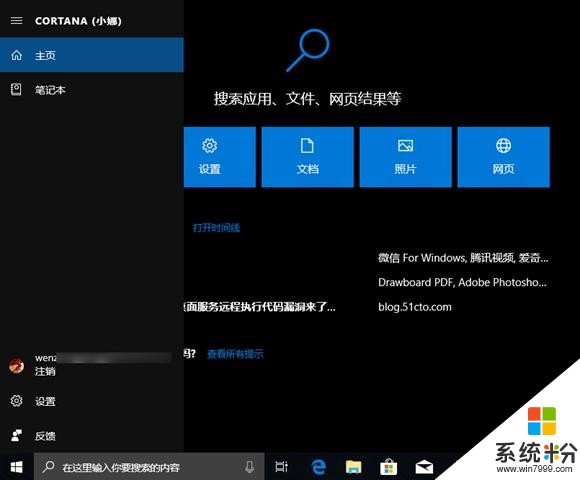Click the user account avatar picture
580x480 pixels.
[x=16, y=365]
